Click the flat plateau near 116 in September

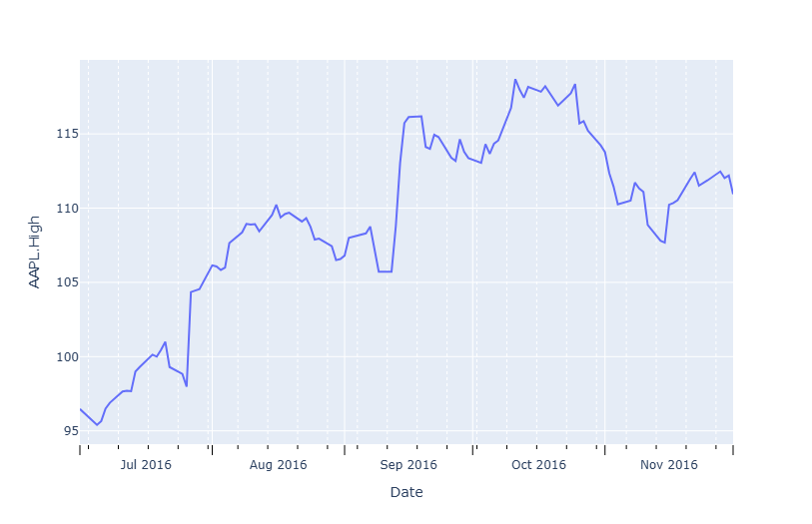click(x=414, y=117)
